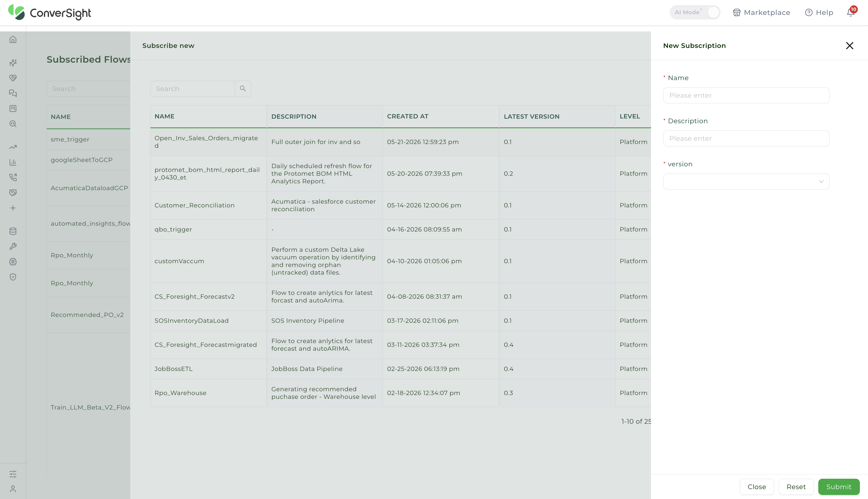The image size is (868, 499).
Task: Select Rpo_Warehouse in the flow table
Action: point(180,393)
